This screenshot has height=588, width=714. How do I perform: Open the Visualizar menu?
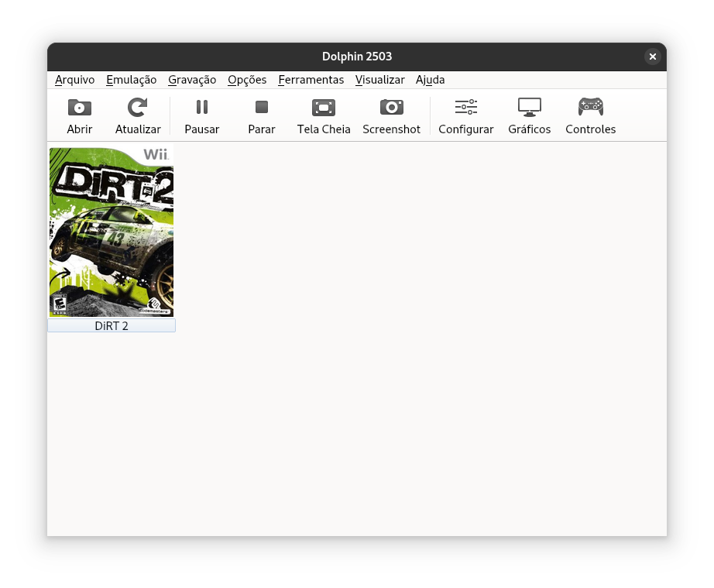[x=379, y=80]
